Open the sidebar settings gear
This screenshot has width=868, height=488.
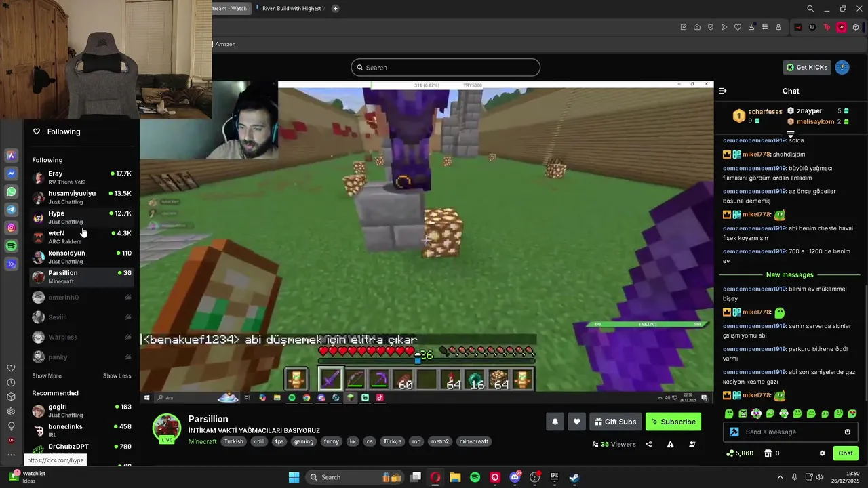click(x=11, y=411)
